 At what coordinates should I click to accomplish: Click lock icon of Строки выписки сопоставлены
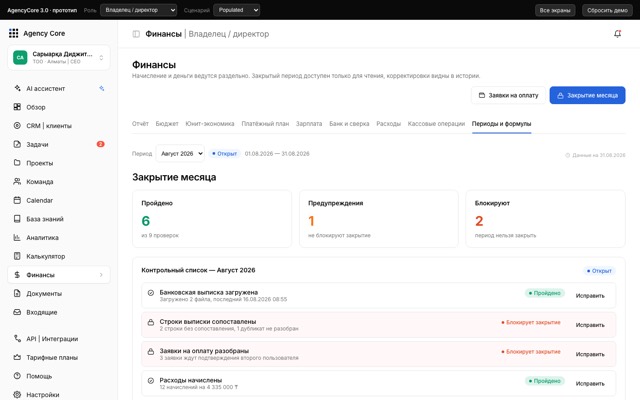click(x=151, y=322)
